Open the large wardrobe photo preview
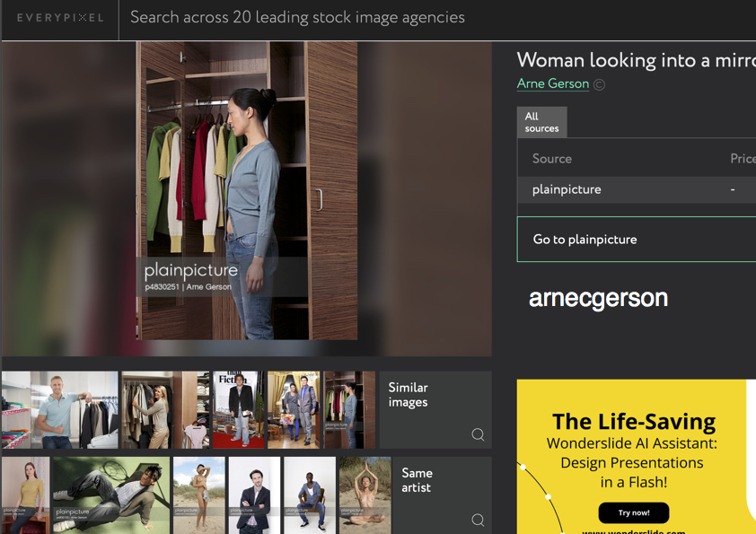This screenshot has height=534, width=756. [247, 190]
